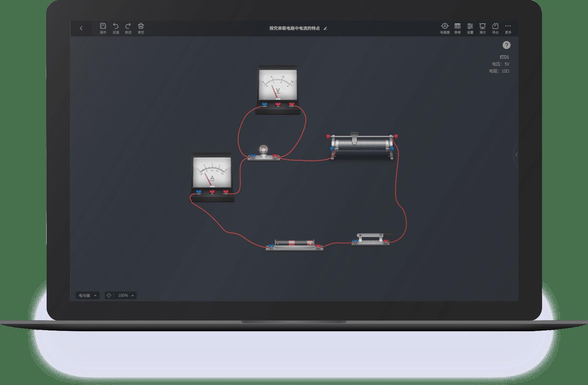Click the back arrow in the top bar

click(x=81, y=28)
